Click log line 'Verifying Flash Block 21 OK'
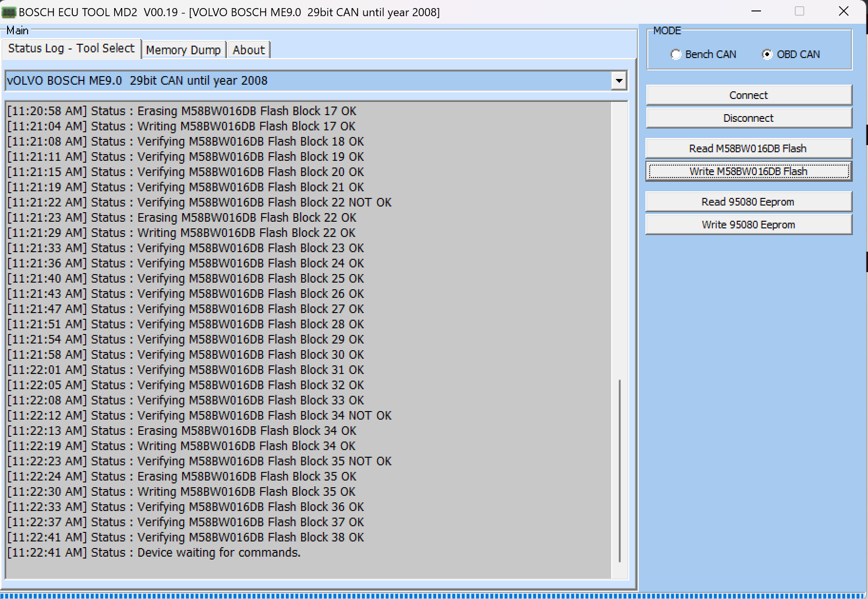The height and width of the screenshot is (599, 868). pos(185,187)
